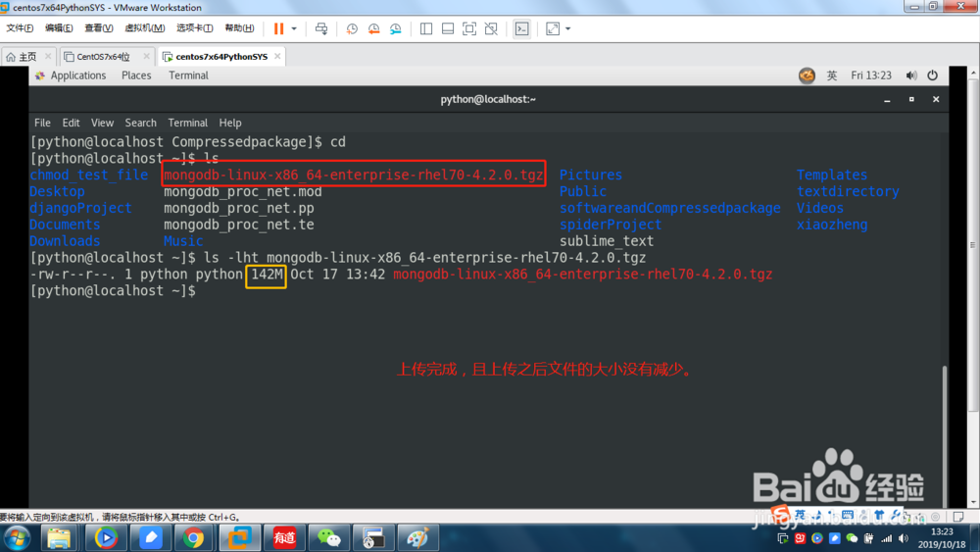
Task: Open the 文件(F) menu
Action: pyautogui.click(x=20, y=28)
